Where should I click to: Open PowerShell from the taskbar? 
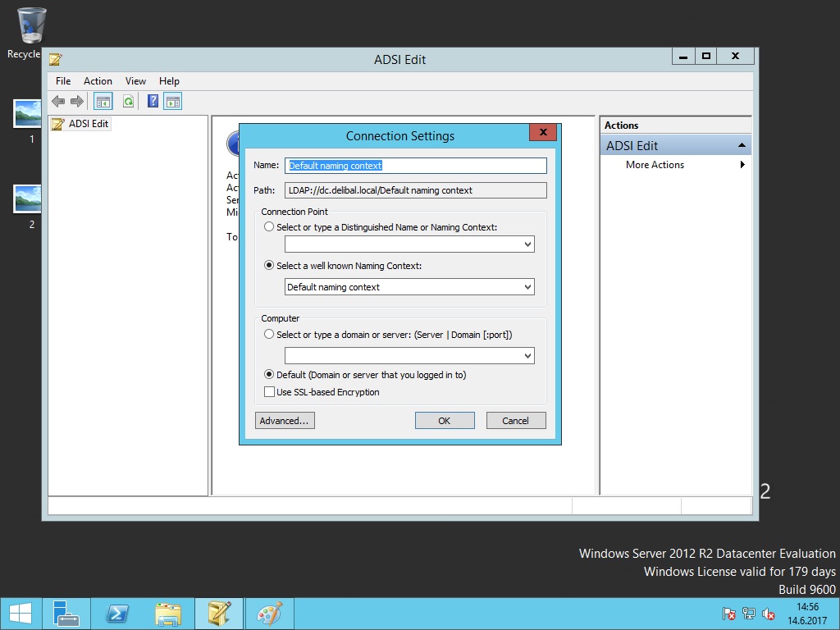117,614
